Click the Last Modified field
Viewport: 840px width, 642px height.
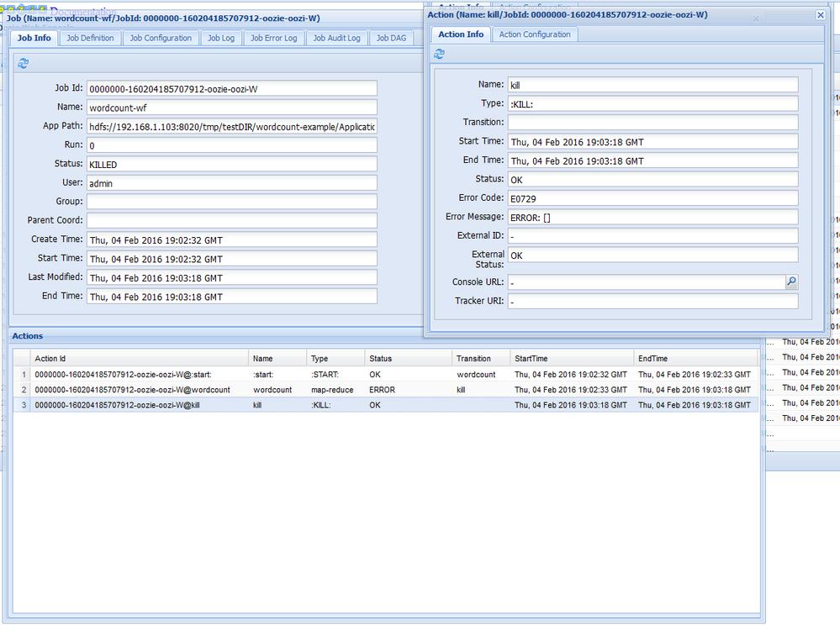coord(232,277)
